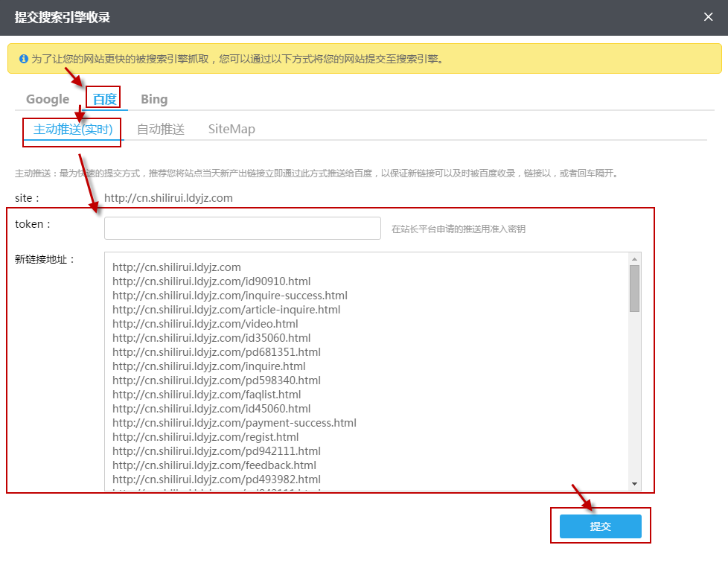The image size is (728, 583).
Task: Select the 主动推送(实时) sub-tab
Action: 73,129
